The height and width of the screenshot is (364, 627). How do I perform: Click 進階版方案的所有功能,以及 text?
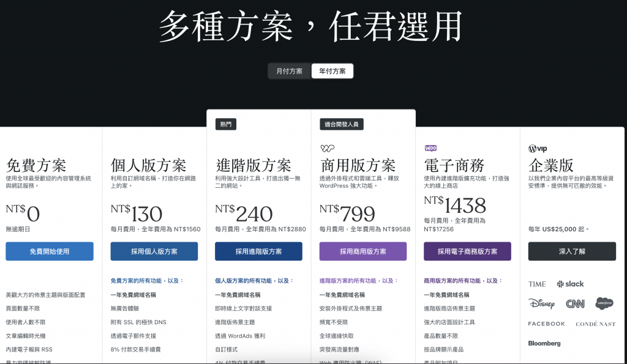coord(359,281)
